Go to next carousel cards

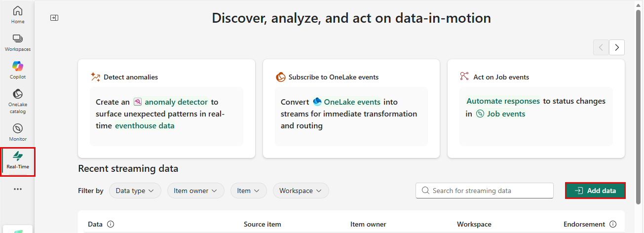(617, 47)
